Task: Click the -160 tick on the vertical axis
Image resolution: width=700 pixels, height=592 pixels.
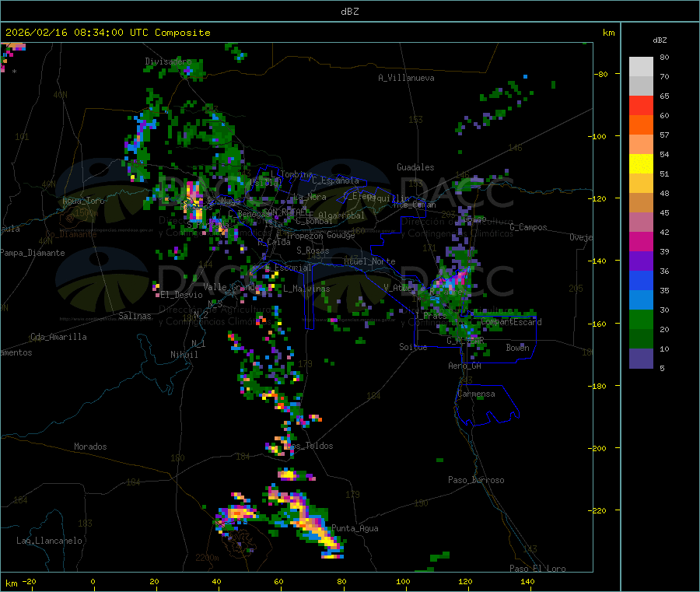Action: (598, 324)
